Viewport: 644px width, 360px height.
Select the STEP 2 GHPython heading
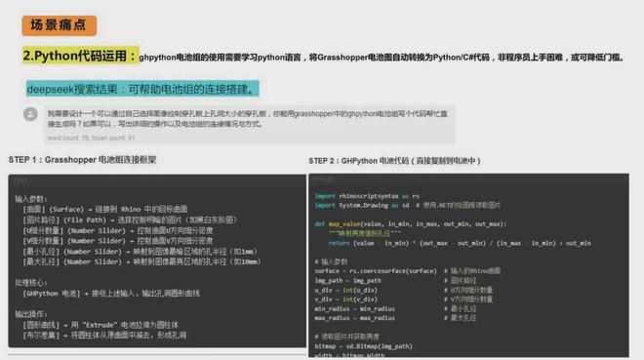point(395,161)
